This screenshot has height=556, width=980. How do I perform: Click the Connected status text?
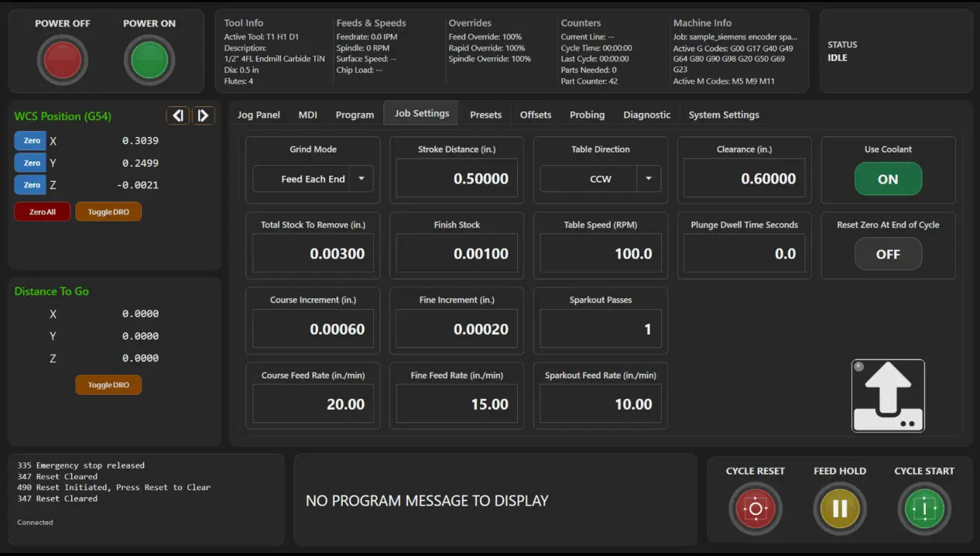point(36,523)
